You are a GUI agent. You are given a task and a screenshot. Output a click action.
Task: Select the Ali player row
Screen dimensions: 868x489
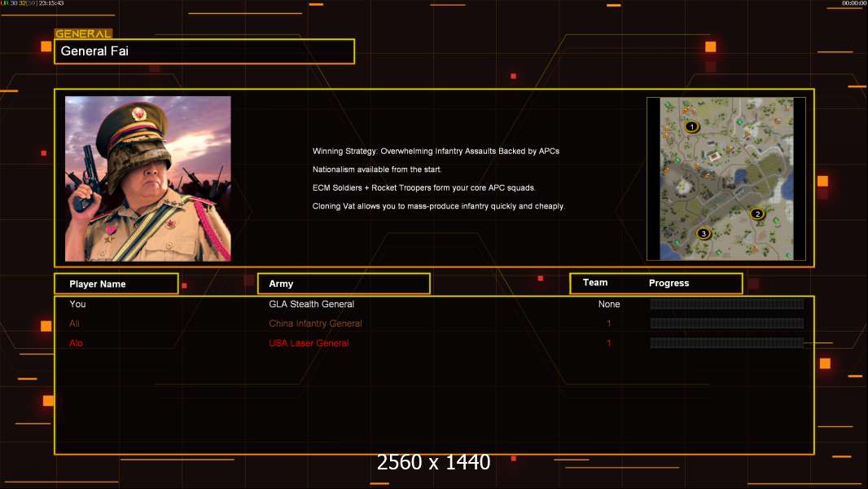point(434,324)
